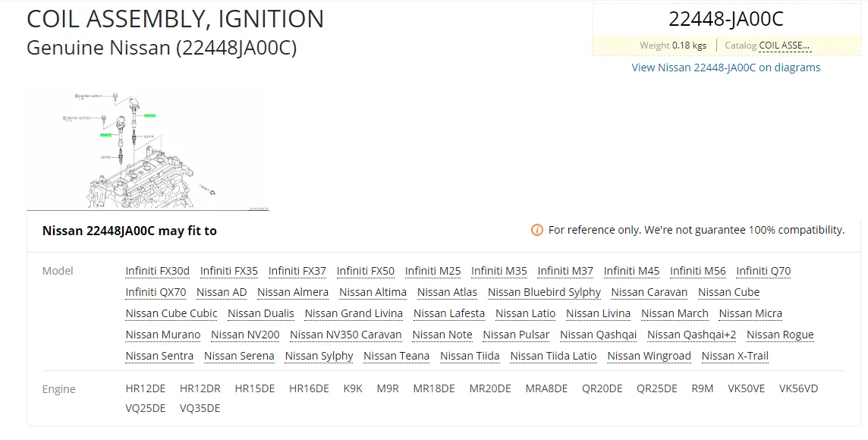This screenshot has height=440, width=868.
Task: Follow the Nissan Murano model link
Action: point(162,335)
